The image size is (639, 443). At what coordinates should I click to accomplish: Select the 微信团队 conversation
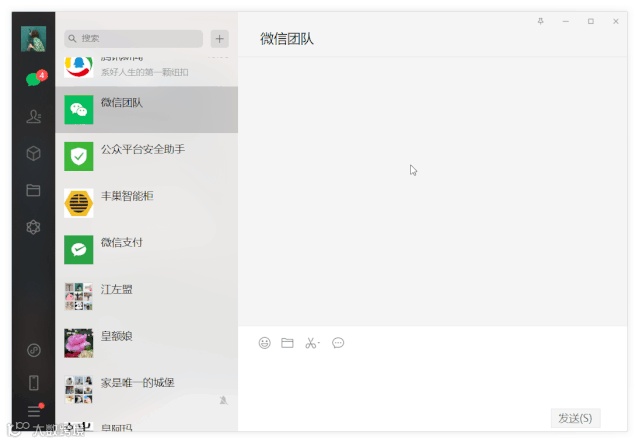pyautogui.click(x=147, y=110)
